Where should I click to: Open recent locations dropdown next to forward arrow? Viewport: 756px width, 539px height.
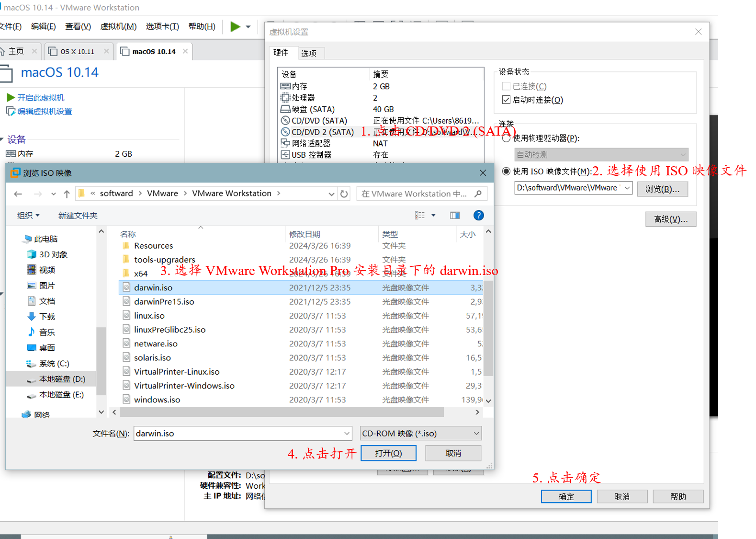pos(53,194)
